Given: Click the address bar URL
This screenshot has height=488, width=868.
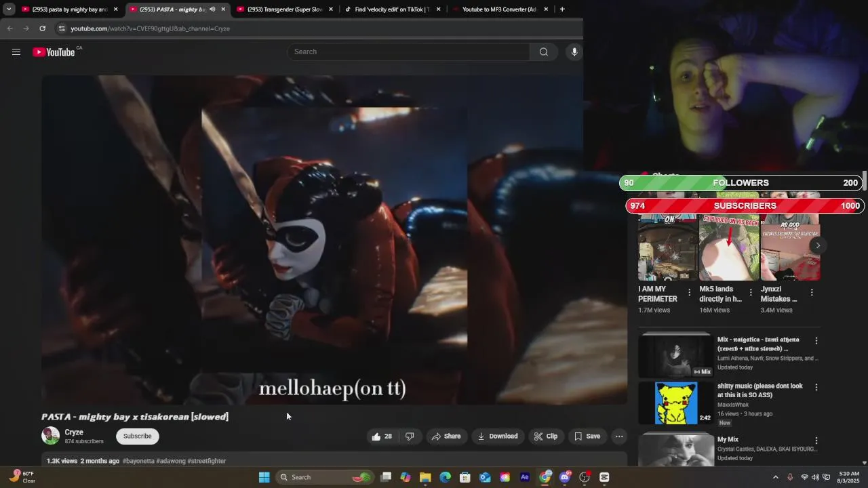Looking at the screenshot, I should pos(150,28).
